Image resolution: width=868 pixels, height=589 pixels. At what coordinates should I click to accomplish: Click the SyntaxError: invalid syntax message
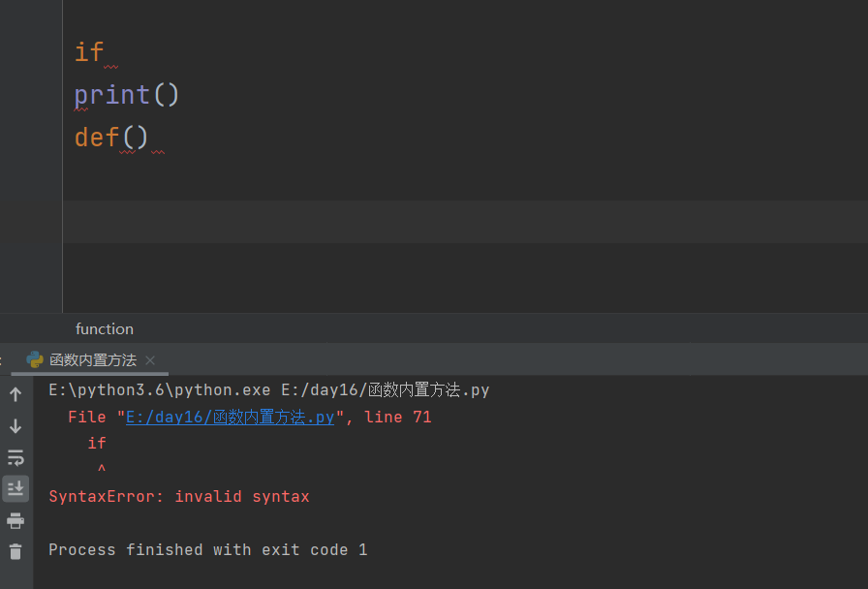(x=179, y=497)
